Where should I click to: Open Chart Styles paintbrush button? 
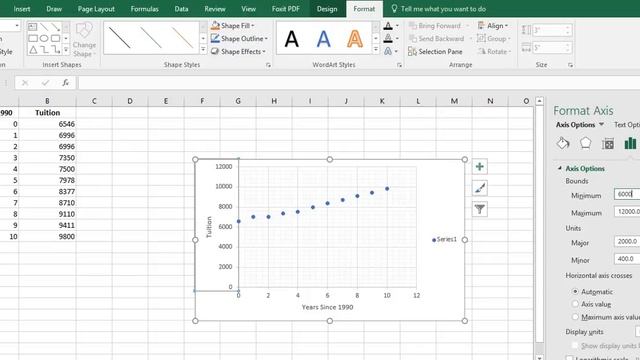tap(480, 188)
